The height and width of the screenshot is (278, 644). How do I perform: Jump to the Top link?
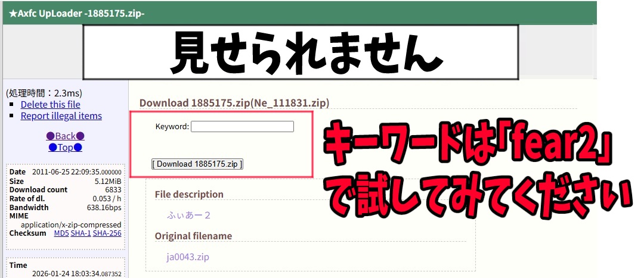(65, 147)
